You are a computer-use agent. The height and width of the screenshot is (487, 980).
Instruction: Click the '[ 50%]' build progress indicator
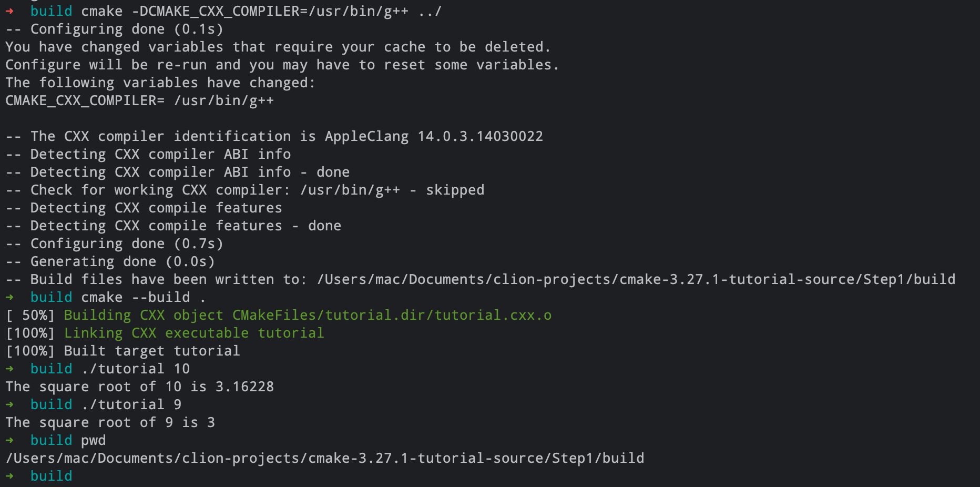[30, 315]
